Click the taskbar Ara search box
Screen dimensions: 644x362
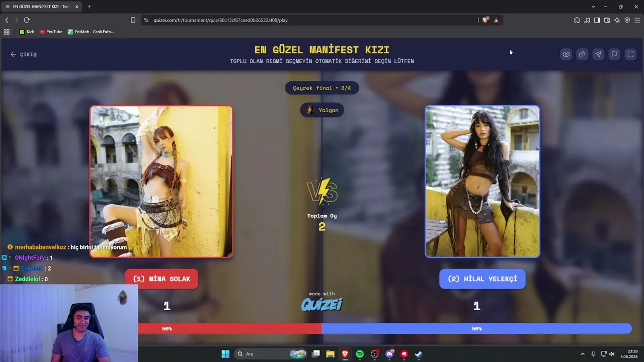coord(272,354)
